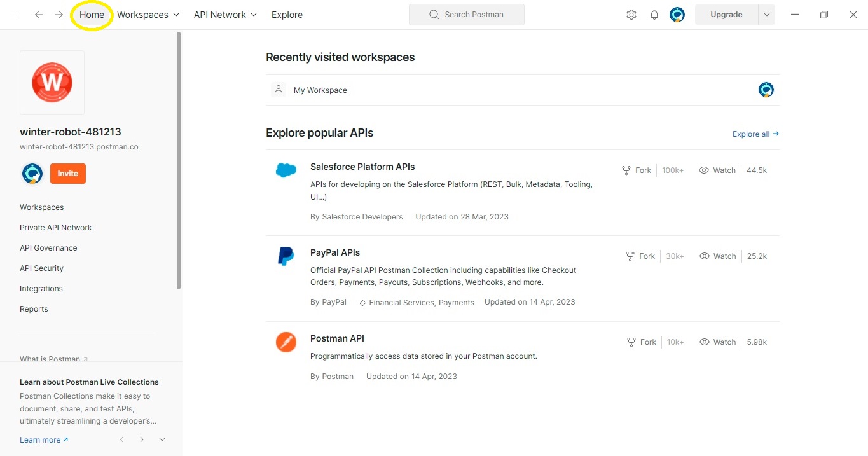
Task: Click the winter-robot team logo
Action: 52,83
